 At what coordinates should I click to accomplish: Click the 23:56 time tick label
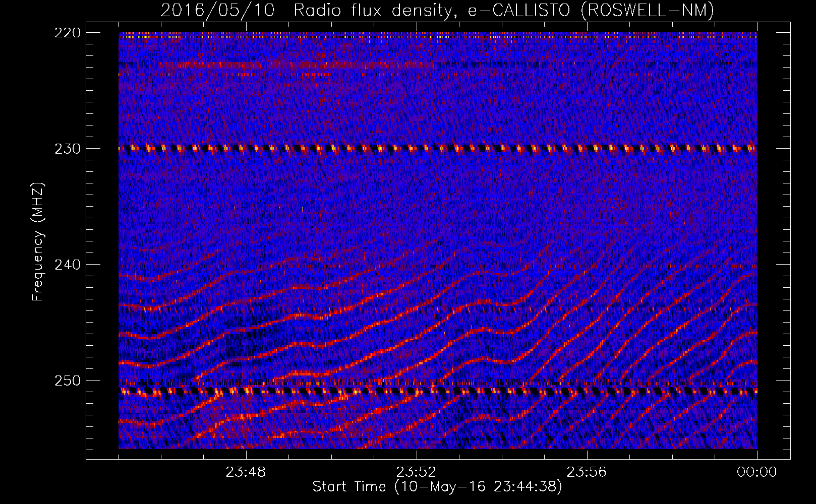pos(587,472)
